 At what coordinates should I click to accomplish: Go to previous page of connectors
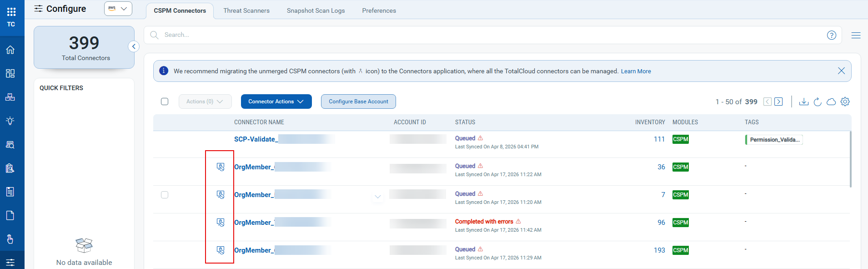(768, 102)
